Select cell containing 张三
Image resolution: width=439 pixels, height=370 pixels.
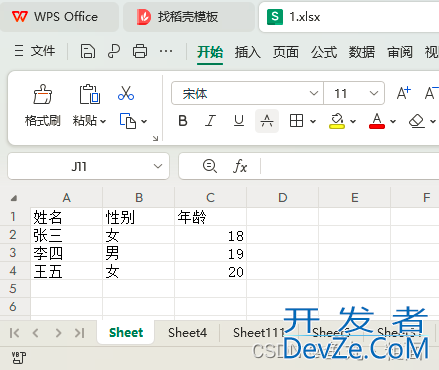(x=67, y=235)
